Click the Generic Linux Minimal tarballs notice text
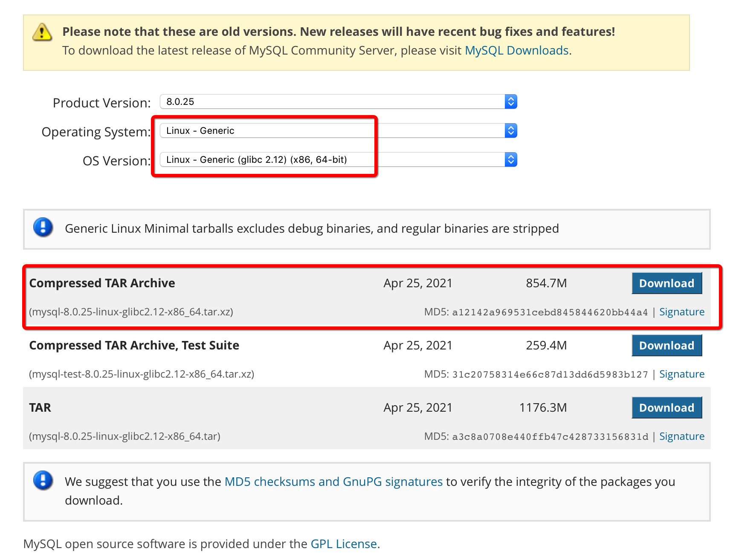Viewport: 730px width, 560px height. coord(312,229)
